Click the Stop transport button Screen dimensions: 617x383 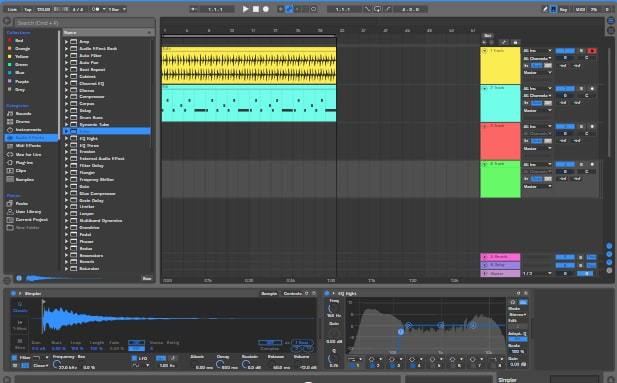coord(256,9)
